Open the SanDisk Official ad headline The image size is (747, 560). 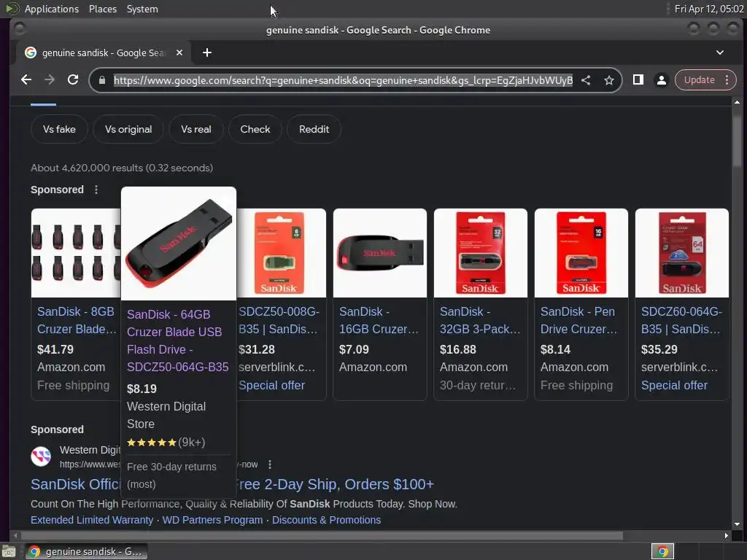(232, 484)
